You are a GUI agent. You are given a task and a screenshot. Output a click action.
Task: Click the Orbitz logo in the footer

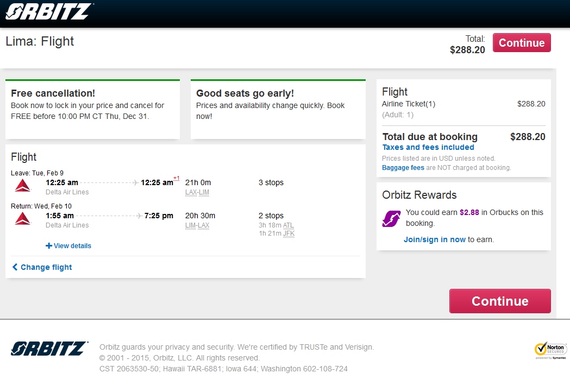click(x=49, y=349)
